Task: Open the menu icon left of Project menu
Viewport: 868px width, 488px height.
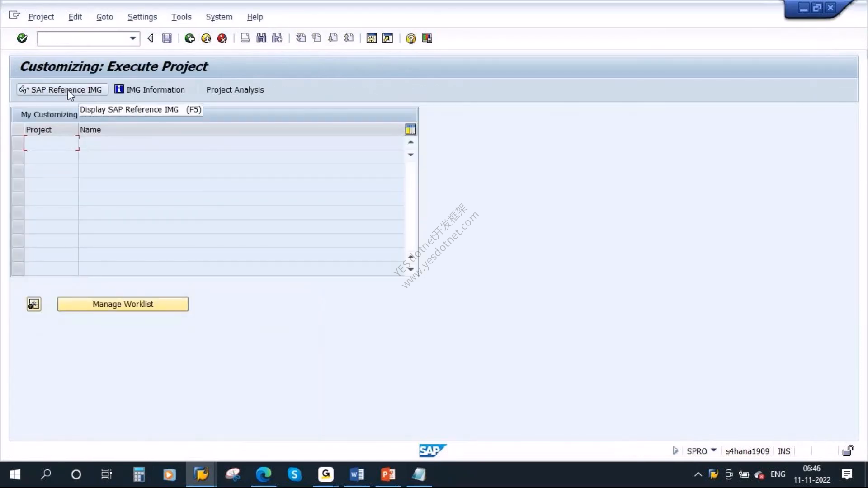Action: pyautogui.click(x=14, y=15)
